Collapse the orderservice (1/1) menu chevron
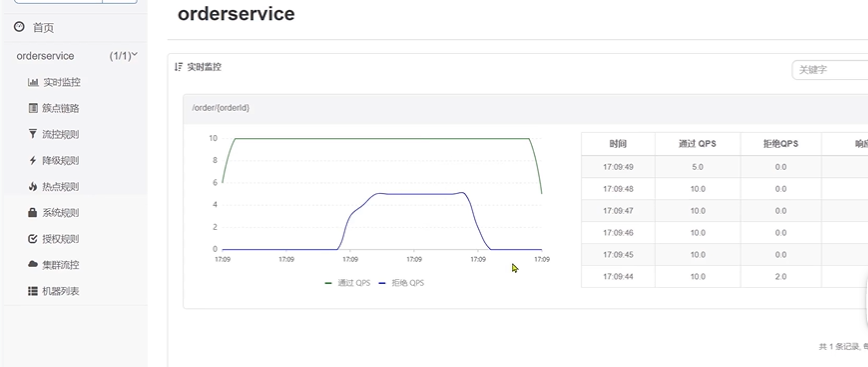Image resolution: width=868 pixels, height=367 pixels. [x=135, y=54]
